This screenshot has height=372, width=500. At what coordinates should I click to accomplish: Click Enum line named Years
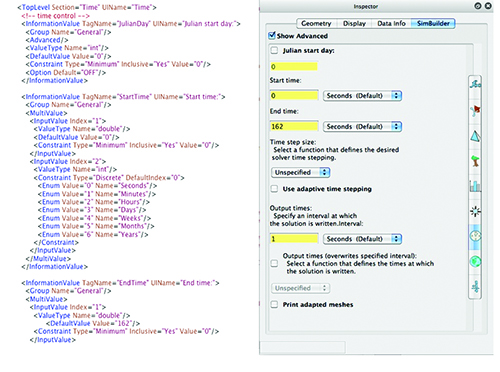(93, 234)
